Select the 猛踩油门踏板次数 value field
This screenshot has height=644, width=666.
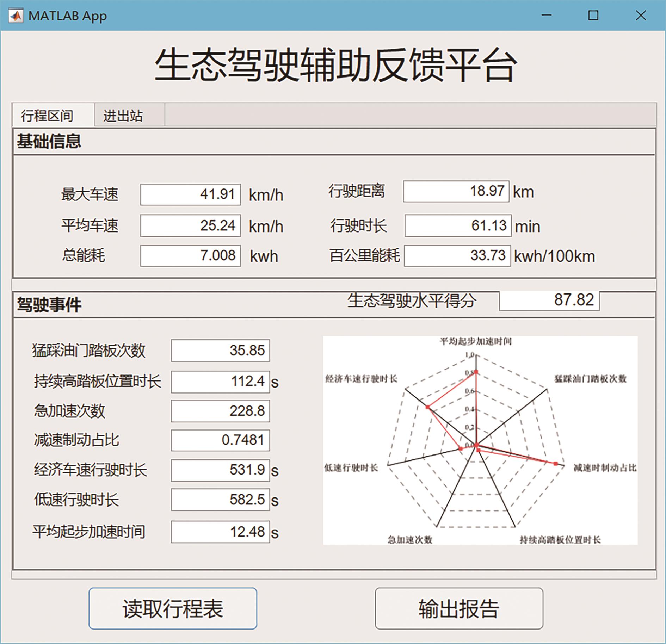[220, 351]
